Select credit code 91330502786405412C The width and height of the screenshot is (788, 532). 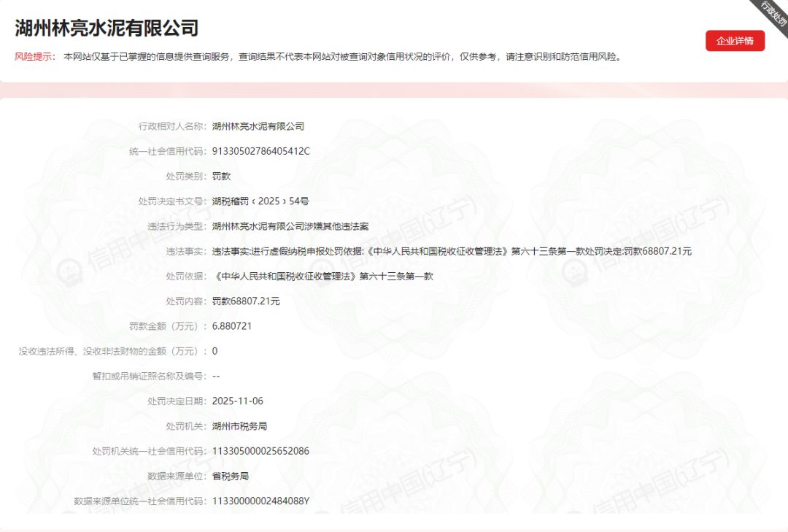tap(260, 151)
